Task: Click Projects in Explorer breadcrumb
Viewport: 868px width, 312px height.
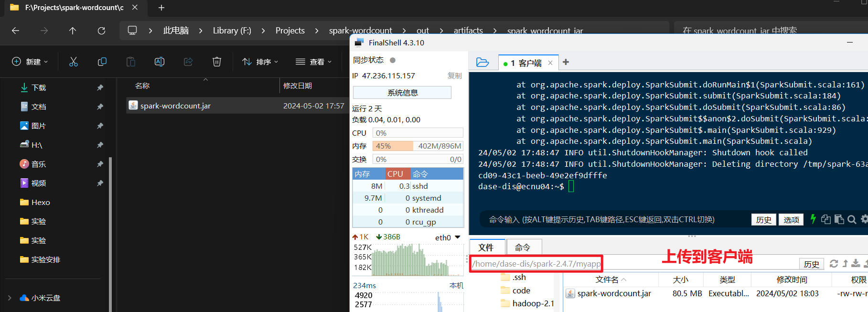Action: [x=290, y=31]
